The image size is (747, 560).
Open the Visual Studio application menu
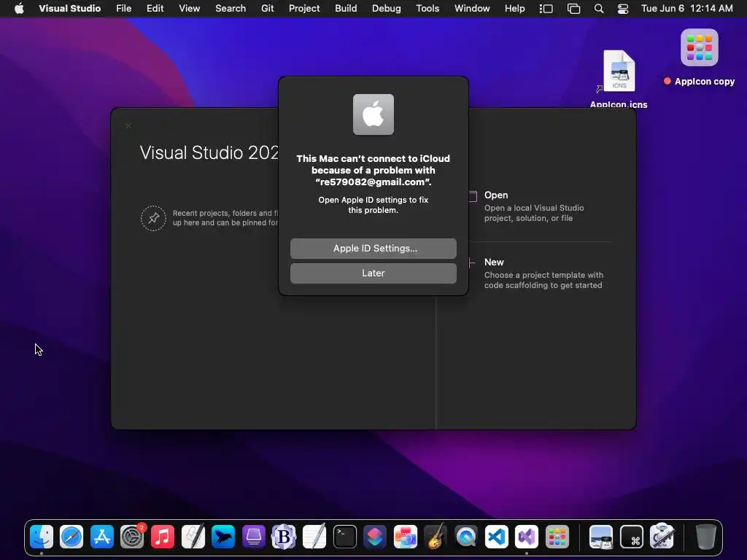coord(69,8)
